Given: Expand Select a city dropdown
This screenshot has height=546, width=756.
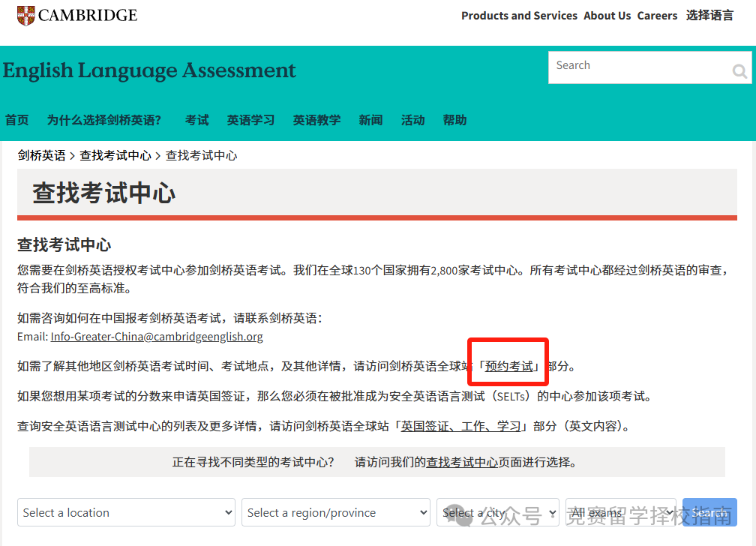Looking at the screenshot, I should 497,512.
